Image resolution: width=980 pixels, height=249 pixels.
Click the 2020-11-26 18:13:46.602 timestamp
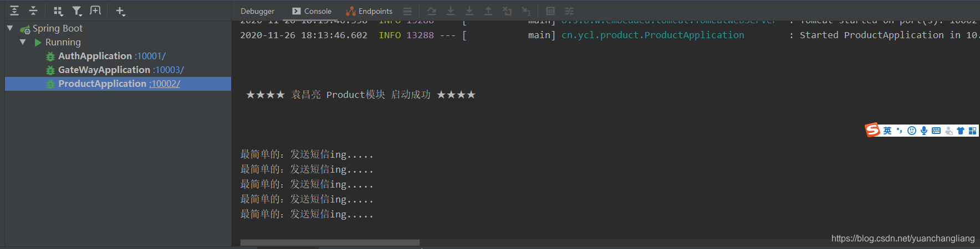(x=304, y=35)
